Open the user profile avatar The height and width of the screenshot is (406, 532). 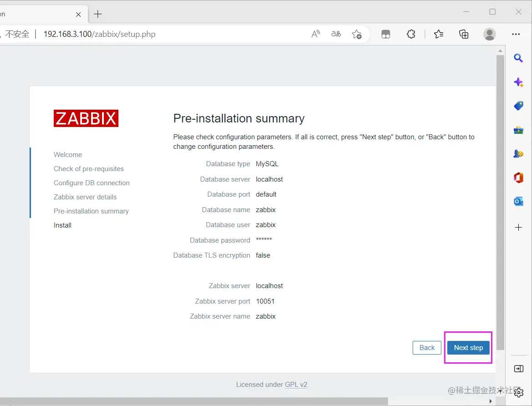click(x=489, y=34)
